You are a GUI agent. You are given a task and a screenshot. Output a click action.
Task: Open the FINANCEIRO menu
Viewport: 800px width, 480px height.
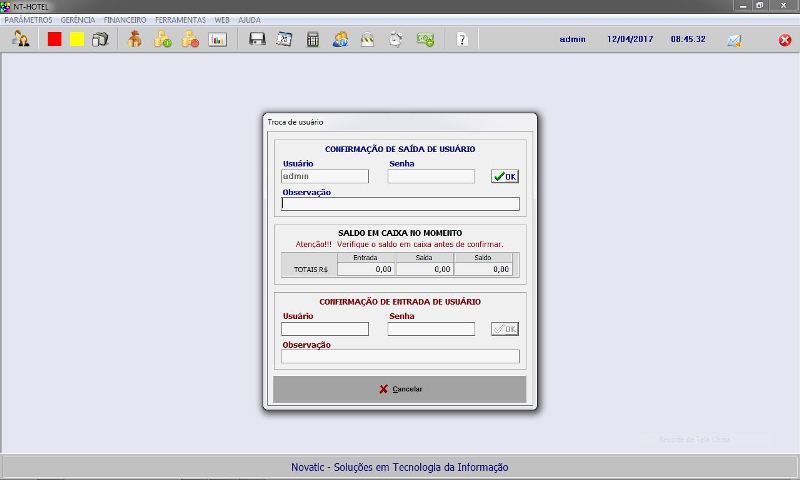click(125, 20)
